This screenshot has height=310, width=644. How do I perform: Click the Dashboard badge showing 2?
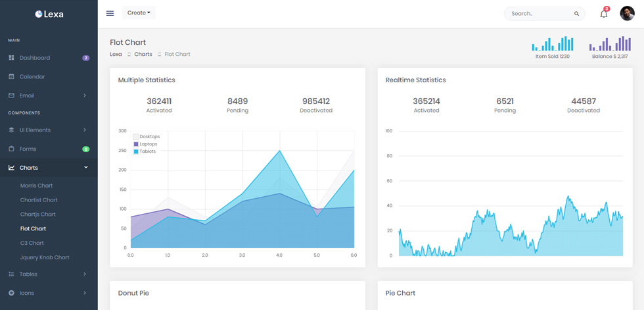coord(86,58)
